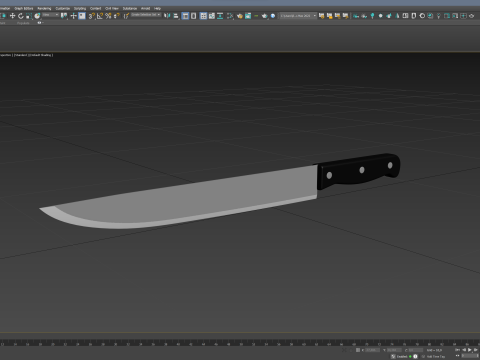Screen dimensions: 480x360
Task: Toggle Percent Snap
Action: (x=108, y=16)
